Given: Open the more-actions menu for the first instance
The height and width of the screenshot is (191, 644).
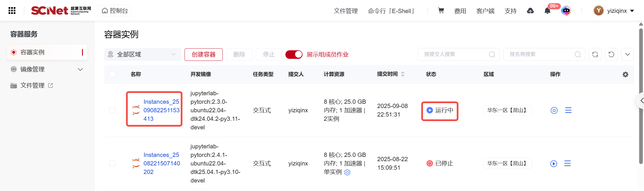Looking at the screenshot, I should [568, 110].
